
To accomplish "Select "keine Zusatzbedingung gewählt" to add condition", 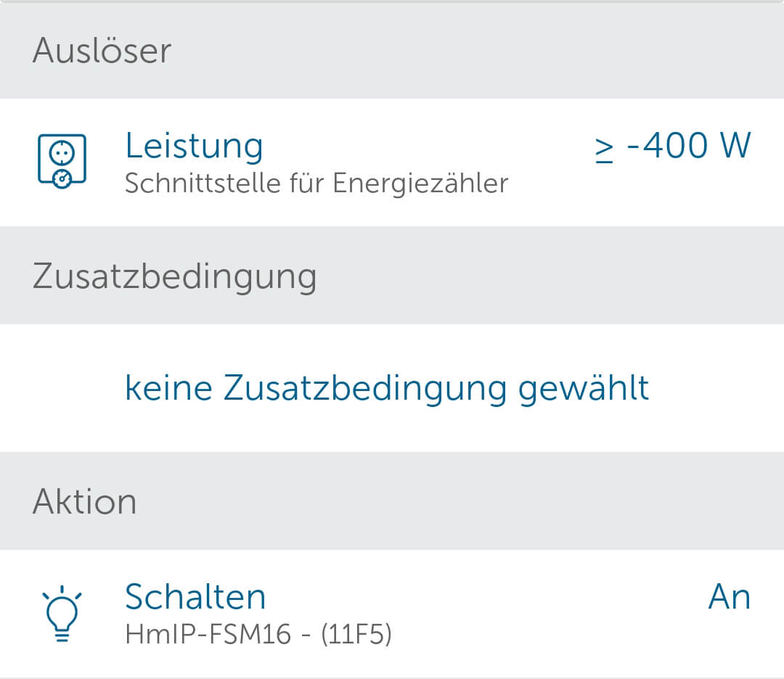I will pyautogui.click(x=387, y=387).
